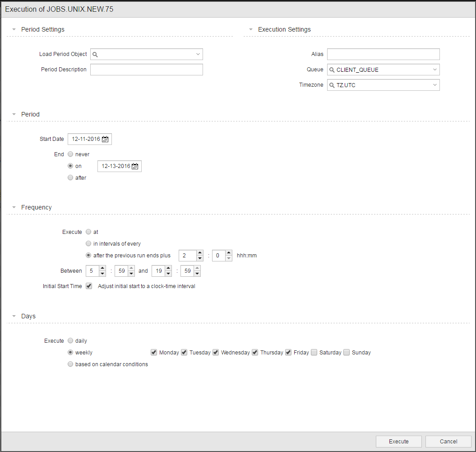
Task: Open the Queue dropdown list
Action: [434, 70]
